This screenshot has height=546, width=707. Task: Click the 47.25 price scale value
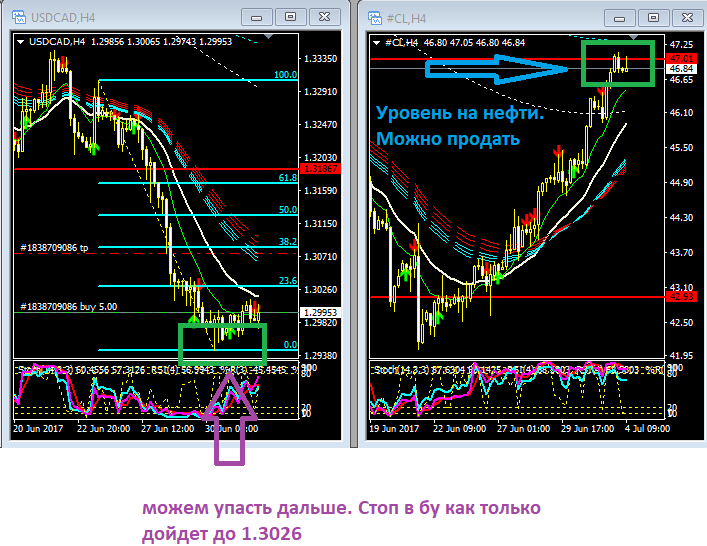(x=681, y=44)
